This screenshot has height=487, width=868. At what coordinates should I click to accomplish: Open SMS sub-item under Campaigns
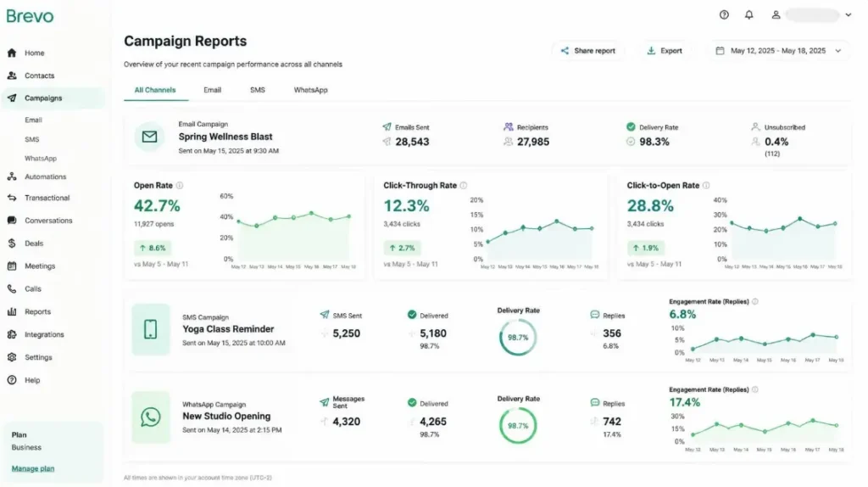point(31,140)
